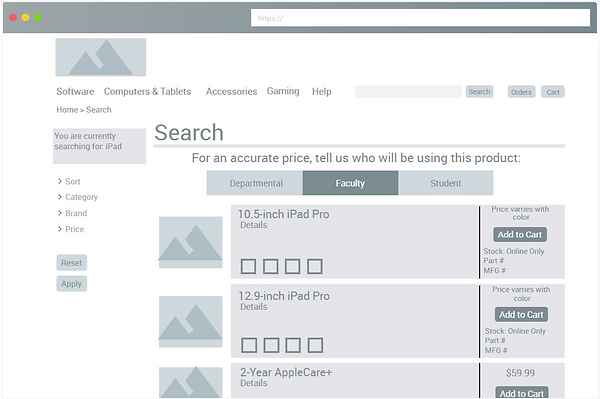600x399 pixels.
Task: Focus the site search input field
Action: point(408,91)
